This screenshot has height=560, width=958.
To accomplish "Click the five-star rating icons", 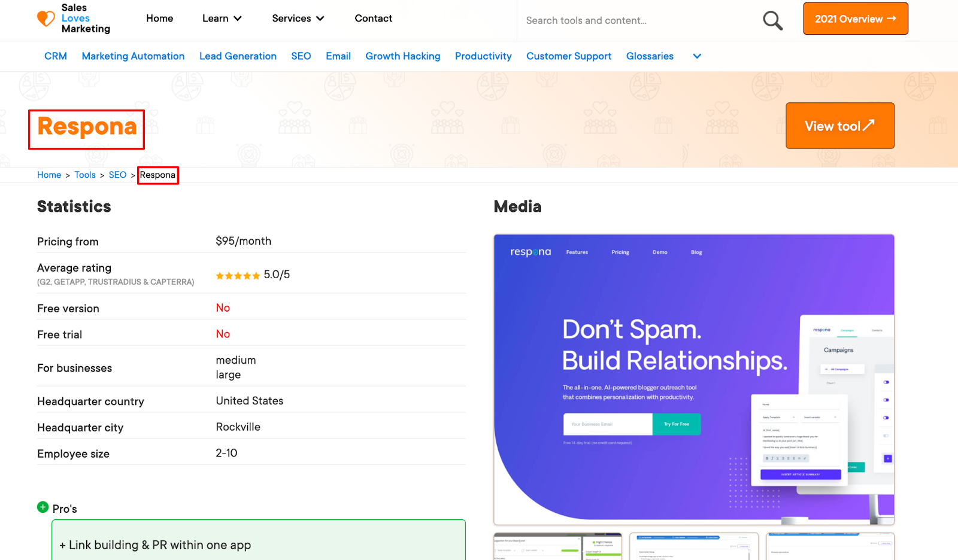I will [238, 276].
